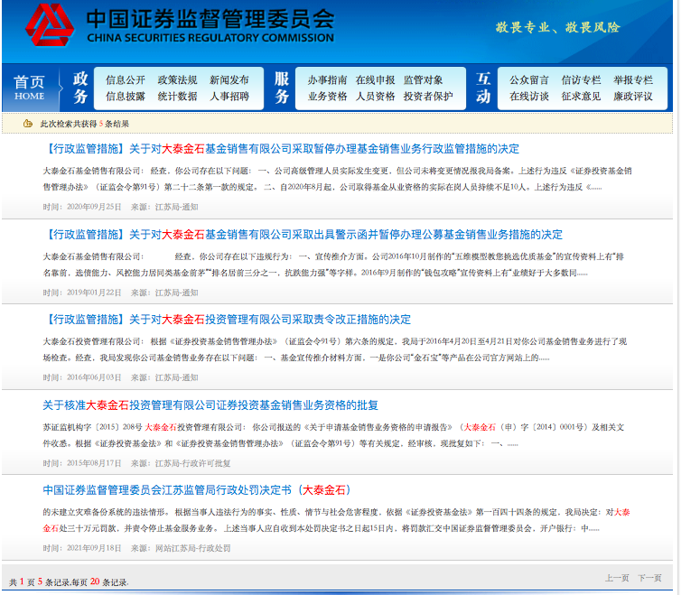This screenshot has width=700, height=595.
Task: Click the CSRC red emblem logo
Action: point(50,25)
